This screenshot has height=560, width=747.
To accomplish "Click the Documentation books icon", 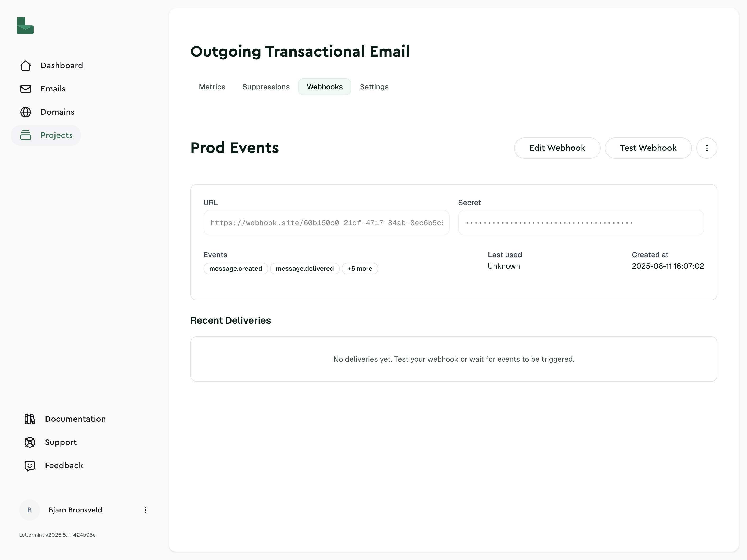I will 30,419.
